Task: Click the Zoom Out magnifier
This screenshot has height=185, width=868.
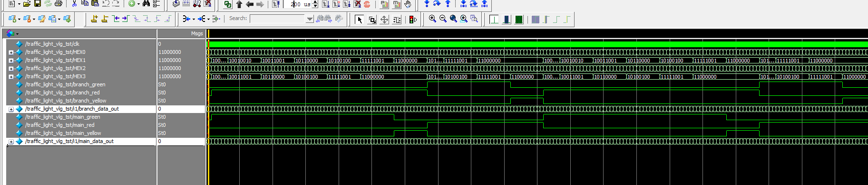Action: click(443, 19)
